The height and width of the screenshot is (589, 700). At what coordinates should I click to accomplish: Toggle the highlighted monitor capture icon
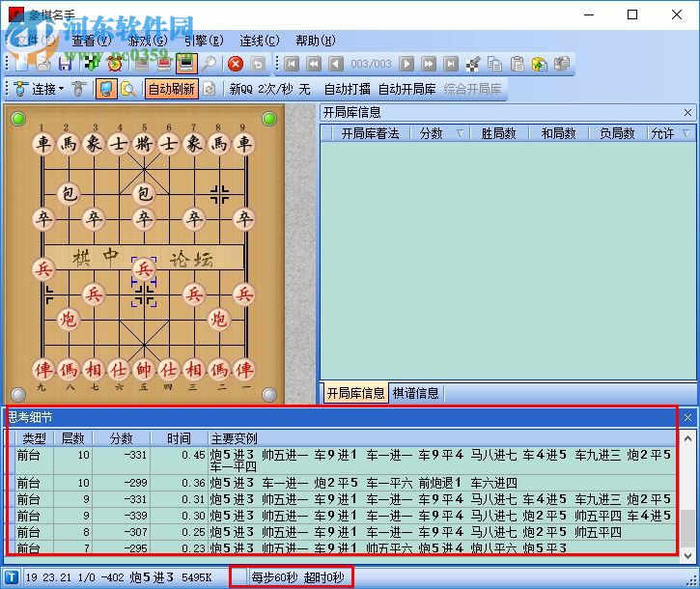pyautogui.click(x=106, y=89)
